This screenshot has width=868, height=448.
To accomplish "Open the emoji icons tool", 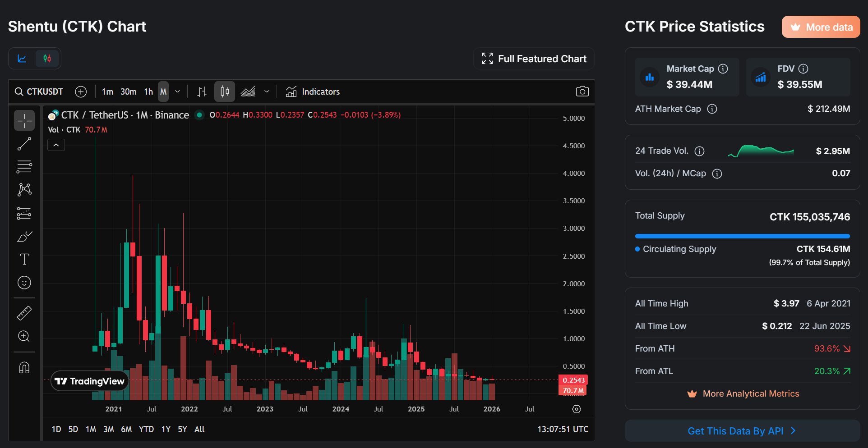I will (24, 283).
